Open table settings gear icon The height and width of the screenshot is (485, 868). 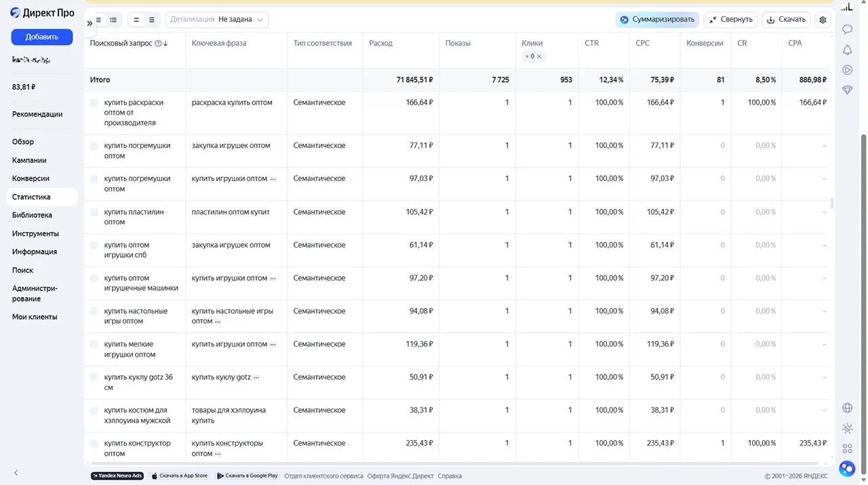(823, 20)
